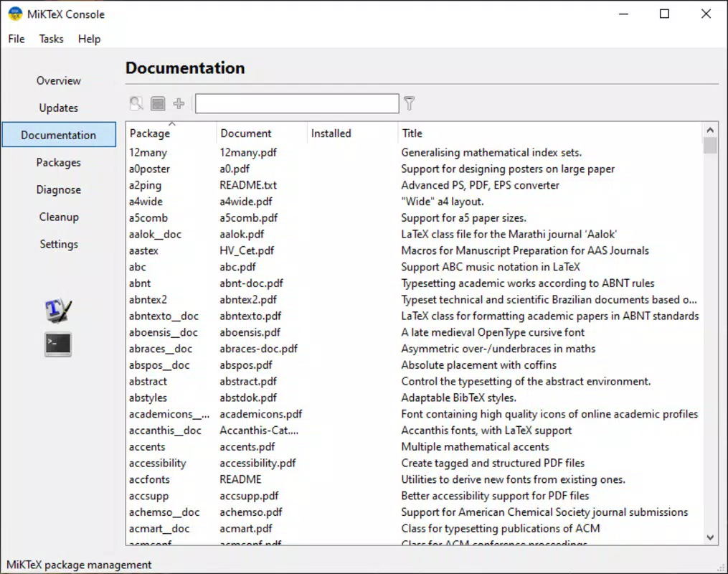Click the abntexto.pdf document cell
The image size is (728, 574).
[x=250, y=316]
